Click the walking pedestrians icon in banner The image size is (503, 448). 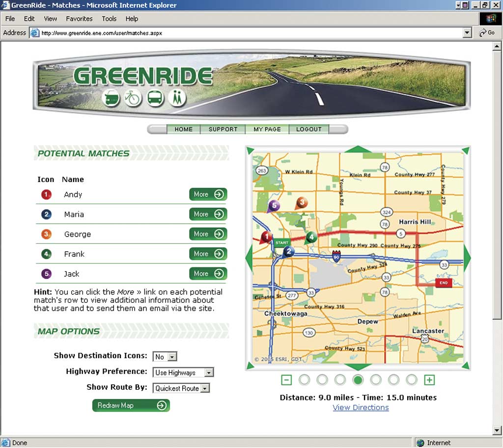click(x=177, y=98)
